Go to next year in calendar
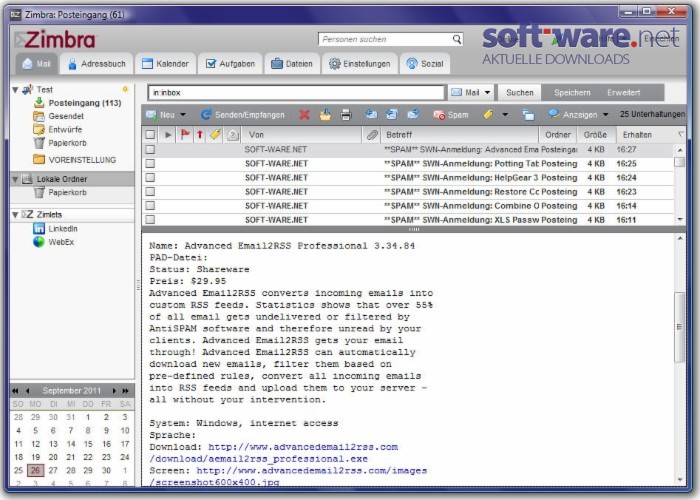Viewport: 700px width, 500px height. point(125,391)
